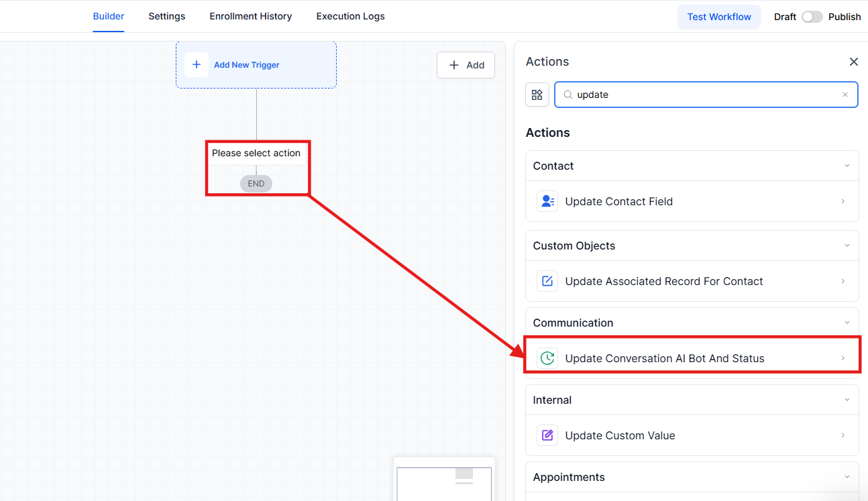This screenshot has height=501, width=868.
Task: Switch to the Settings tab
Action: pos(166,16)
